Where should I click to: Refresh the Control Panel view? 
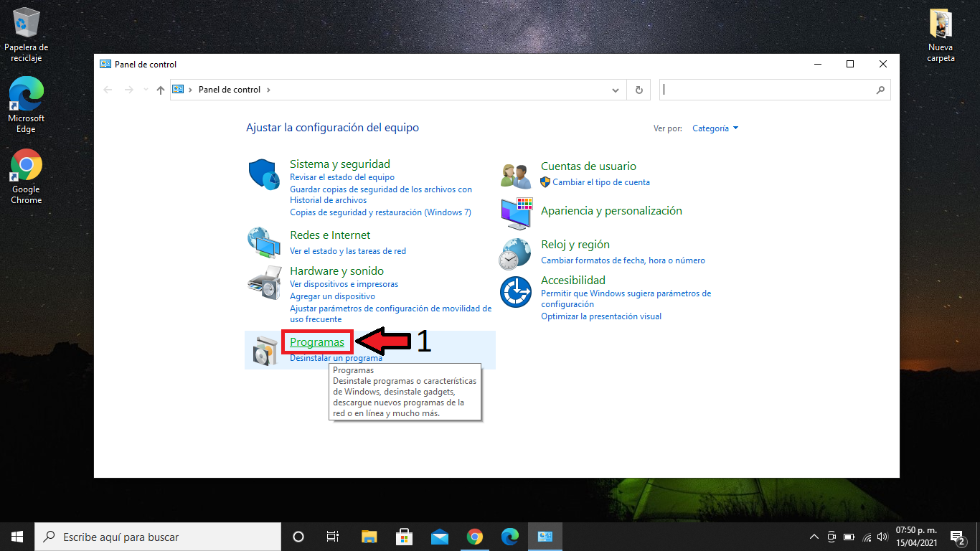click(639, 90)
